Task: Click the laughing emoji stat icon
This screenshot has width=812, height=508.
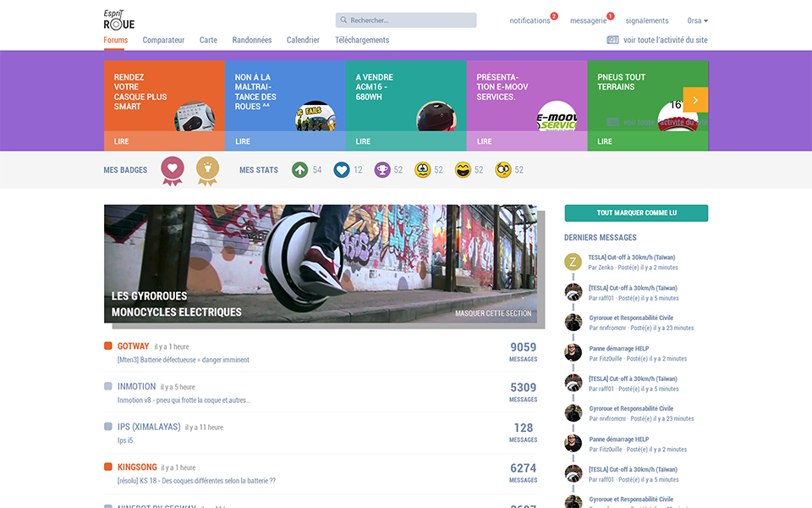Action: pos(463,170)
